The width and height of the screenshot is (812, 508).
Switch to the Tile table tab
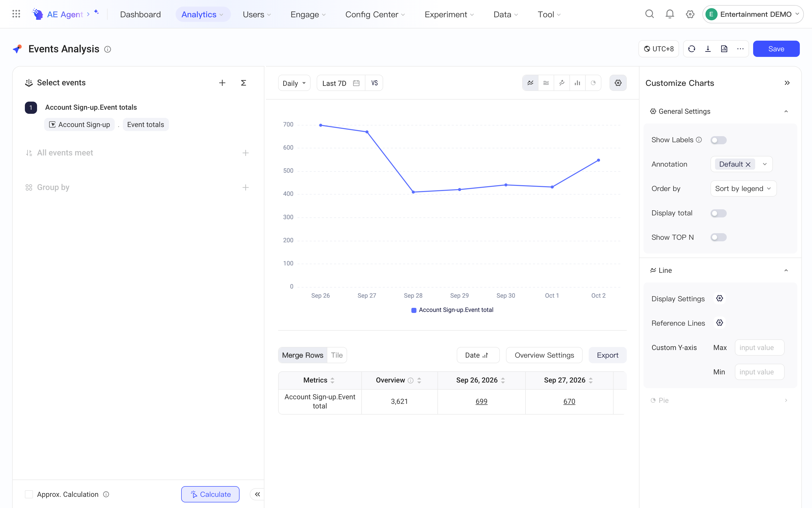pyautogui.click(x=337, y=355)
